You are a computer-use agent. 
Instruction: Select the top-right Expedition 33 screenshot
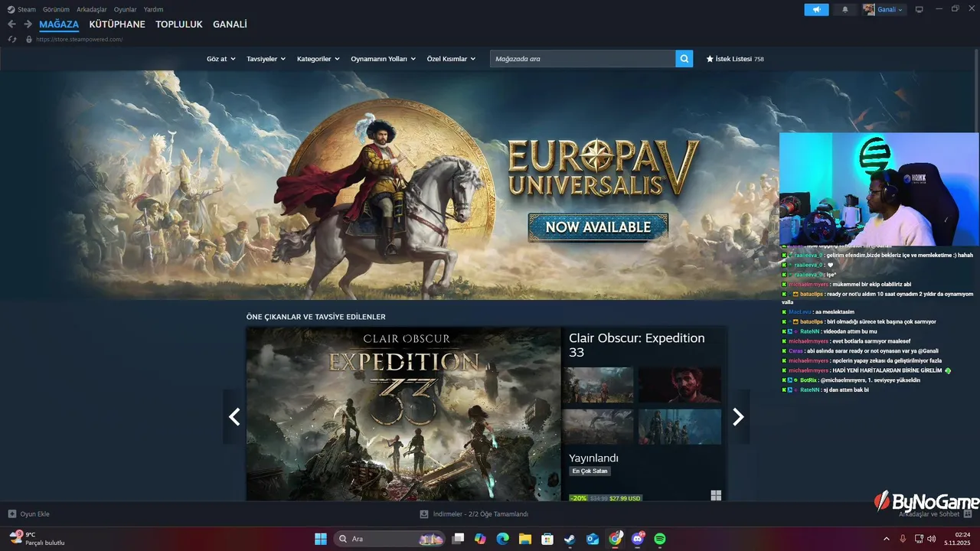680,385
